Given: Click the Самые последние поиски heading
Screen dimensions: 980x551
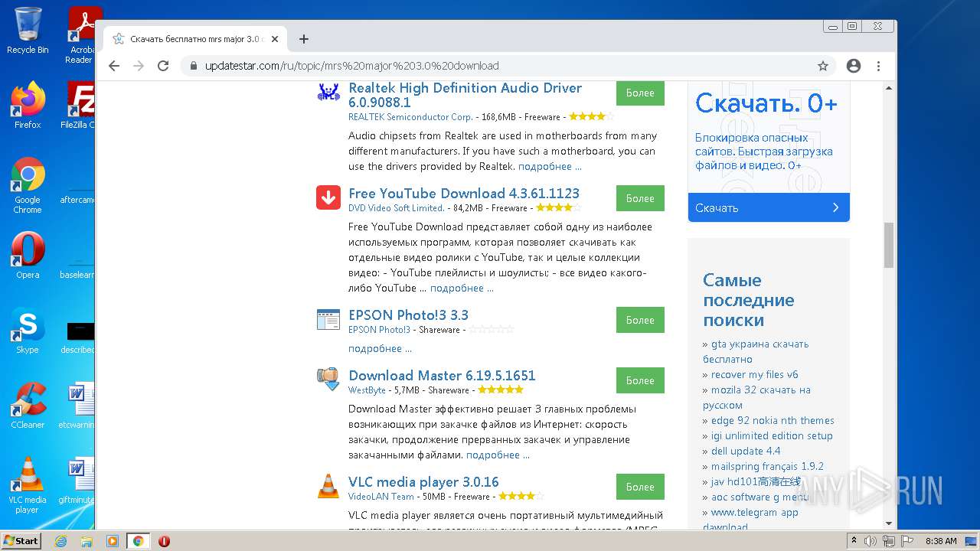Looking at the screenshot, I should point(749,300).
